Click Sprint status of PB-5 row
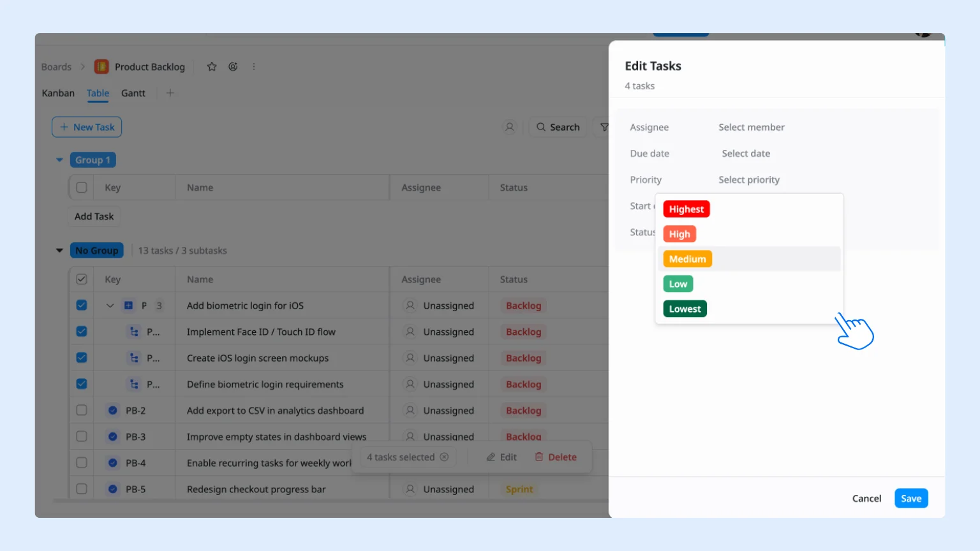Image resolution: width=980 pixels, height=551 pixels. coord(519,489)
